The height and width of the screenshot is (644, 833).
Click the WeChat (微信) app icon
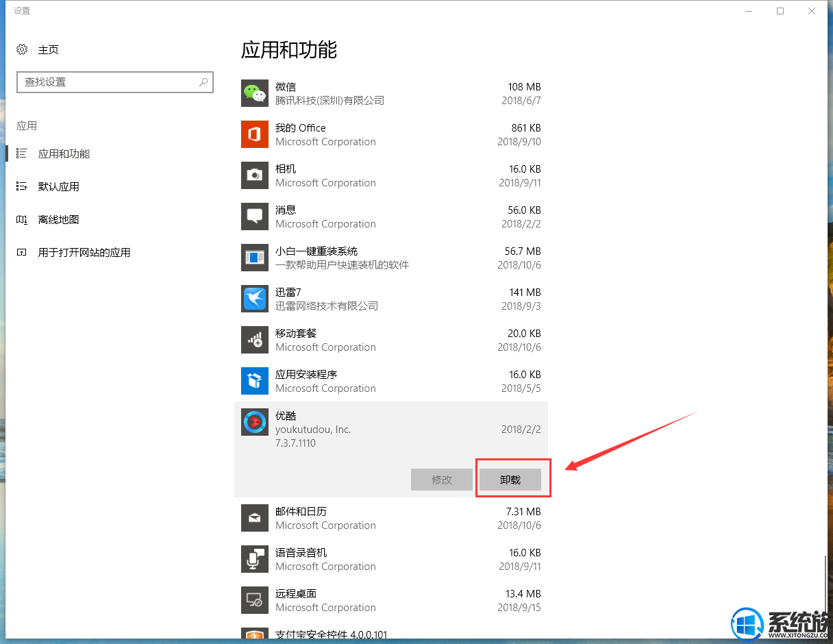[255, 93]
